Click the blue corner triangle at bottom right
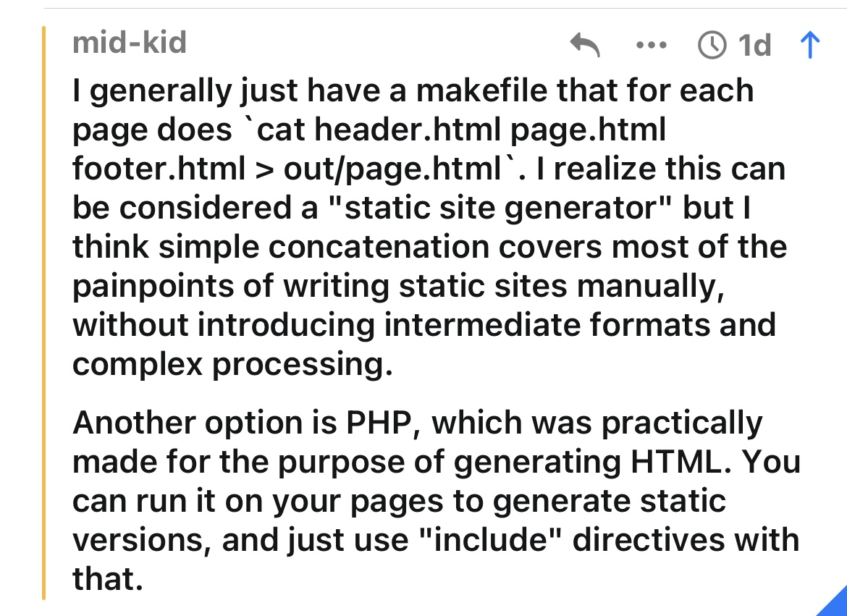The image size is (847, 616). (x=833, y=602)
